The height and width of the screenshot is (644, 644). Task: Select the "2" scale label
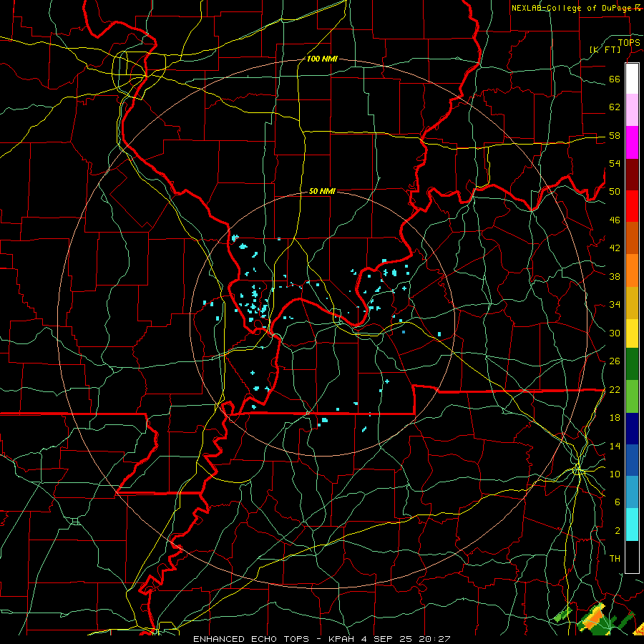(618, 531)
